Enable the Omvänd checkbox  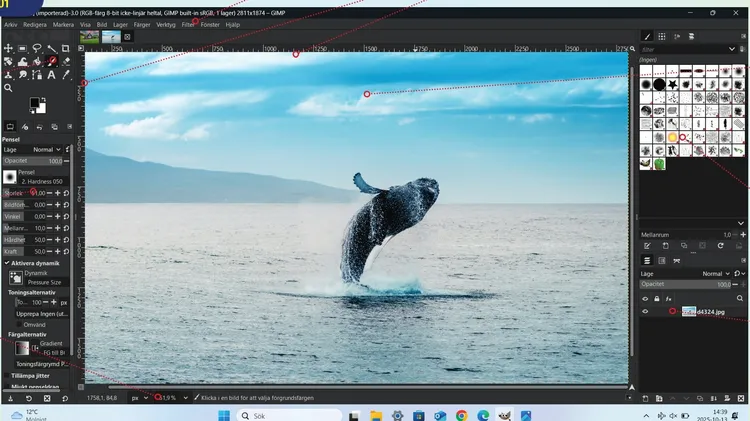point(17,324)
